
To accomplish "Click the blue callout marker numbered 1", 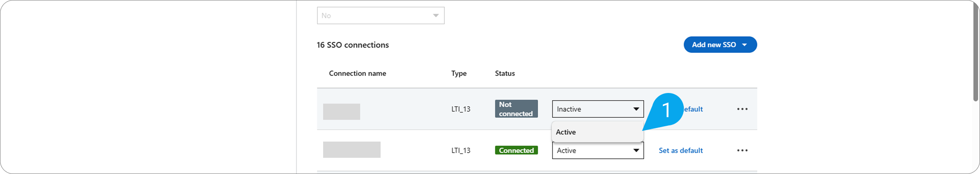I will click(x=666, y=110).
